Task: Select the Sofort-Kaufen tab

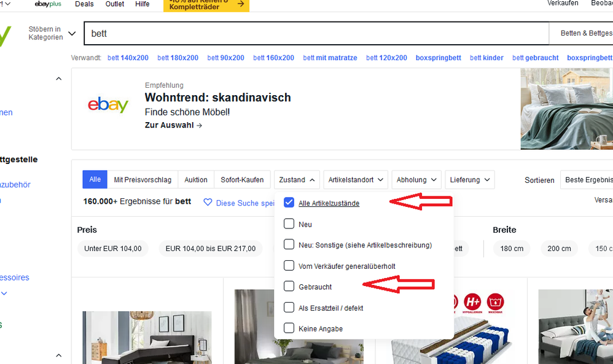Action: coord(242,180)
